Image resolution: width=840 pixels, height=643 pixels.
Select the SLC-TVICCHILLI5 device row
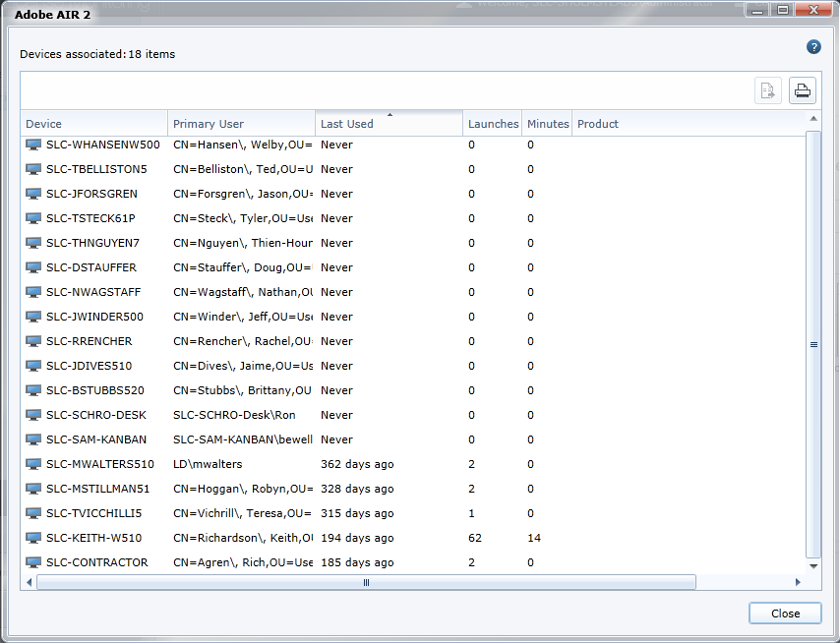click(x=94, y=513)
